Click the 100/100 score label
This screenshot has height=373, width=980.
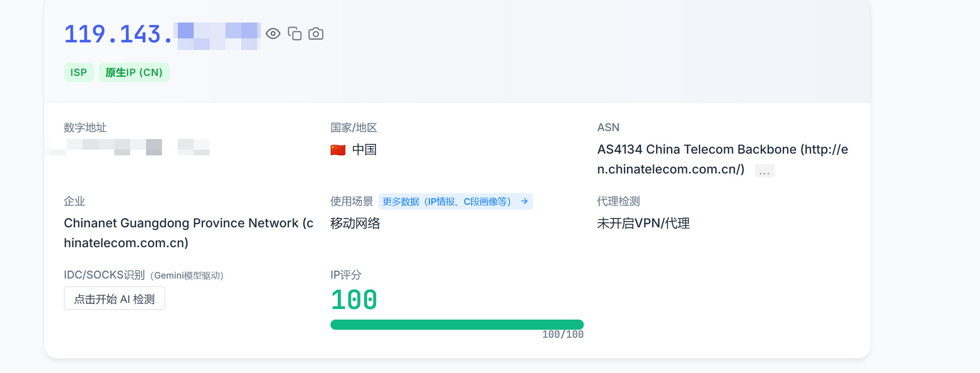(x=563, y=335)
